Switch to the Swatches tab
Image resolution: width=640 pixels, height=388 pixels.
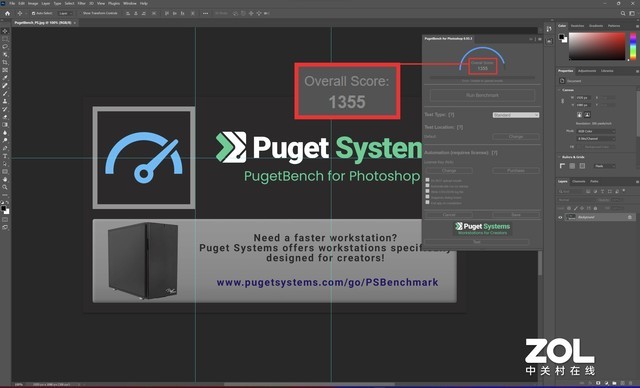pos(577,26)
